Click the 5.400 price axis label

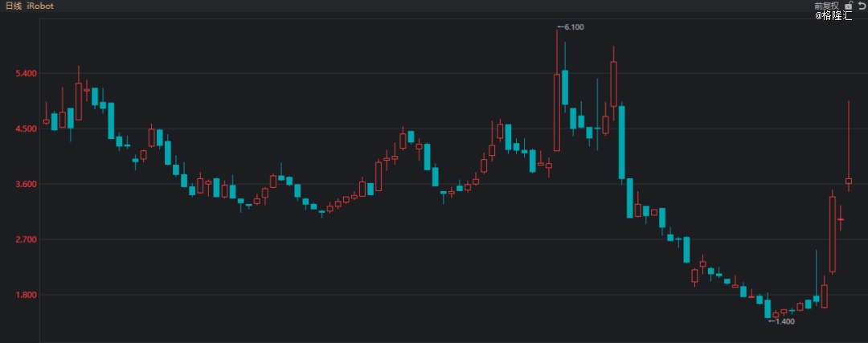27,74
